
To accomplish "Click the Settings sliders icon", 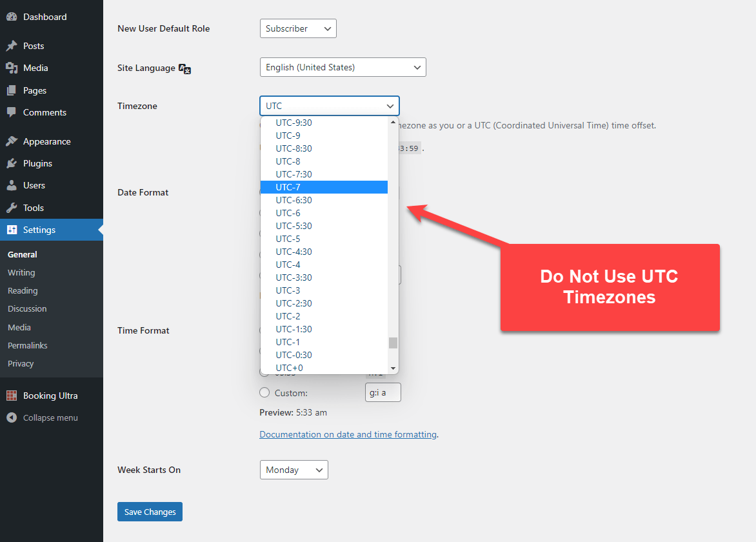I will click(x=12, y=230).
